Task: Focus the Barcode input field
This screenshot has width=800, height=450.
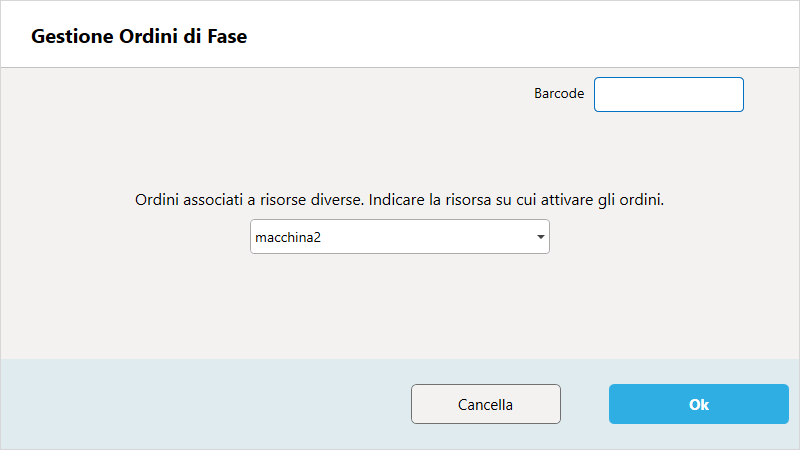Action: tap(668, 94)
